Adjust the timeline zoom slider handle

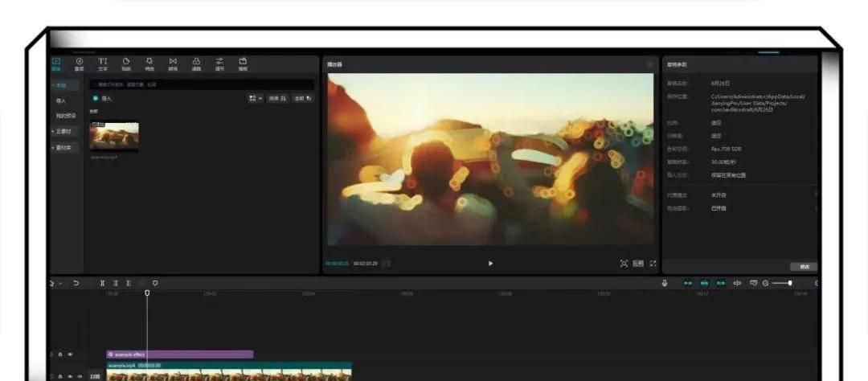[x=790, y=283]
